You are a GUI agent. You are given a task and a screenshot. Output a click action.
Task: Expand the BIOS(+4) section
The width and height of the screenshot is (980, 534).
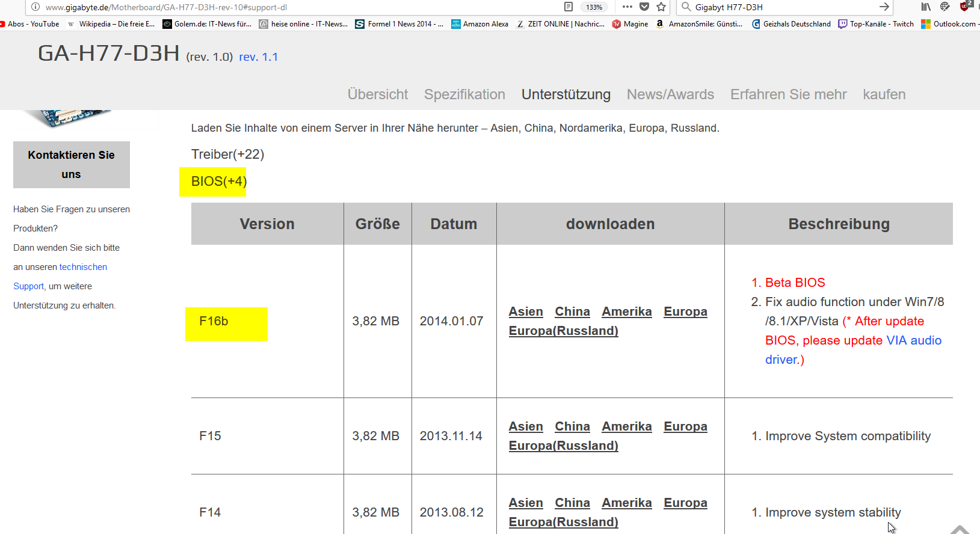tap(219, 182)
